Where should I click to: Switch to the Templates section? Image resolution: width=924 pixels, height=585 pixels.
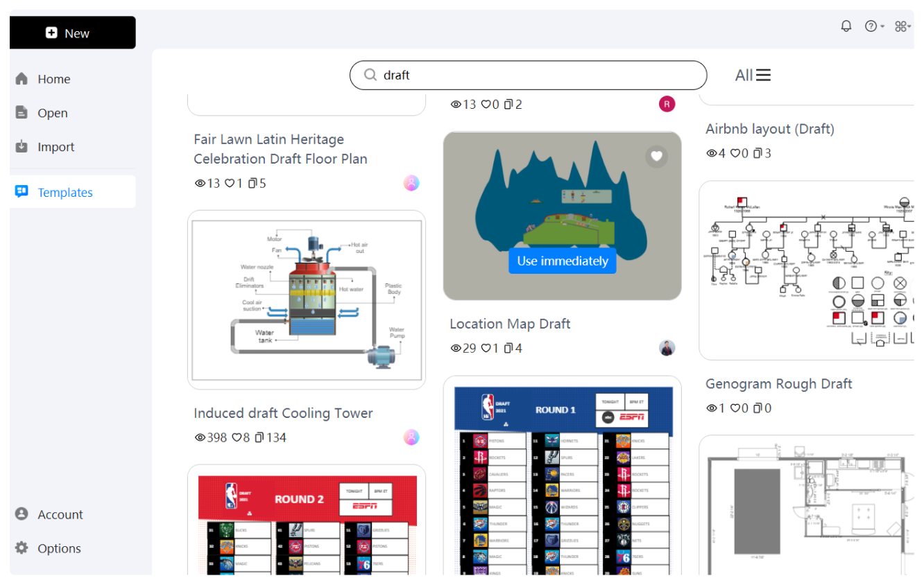click(73, 192)
